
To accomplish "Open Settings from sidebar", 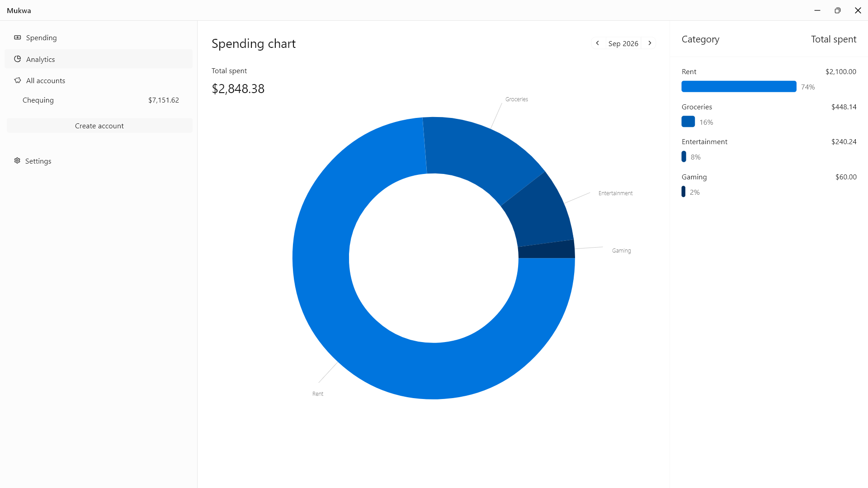I will (99, 161).
